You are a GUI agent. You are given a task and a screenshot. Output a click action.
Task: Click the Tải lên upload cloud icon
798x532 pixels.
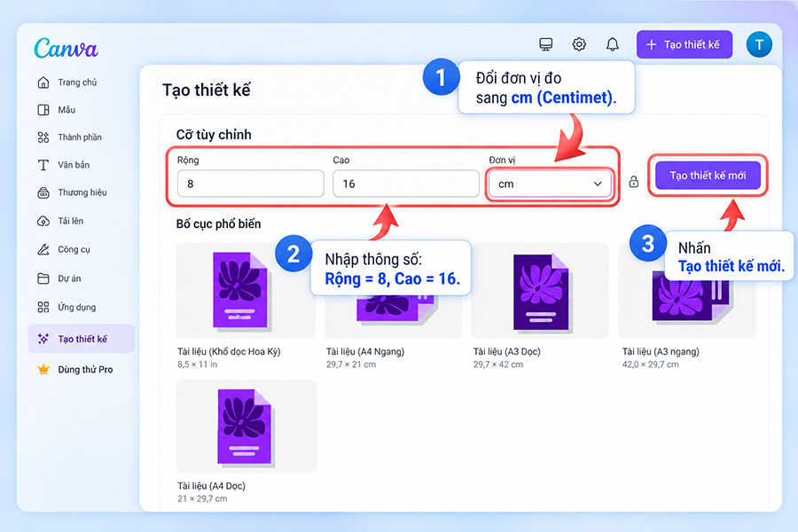pyautogui.click(x=43, y=221)
